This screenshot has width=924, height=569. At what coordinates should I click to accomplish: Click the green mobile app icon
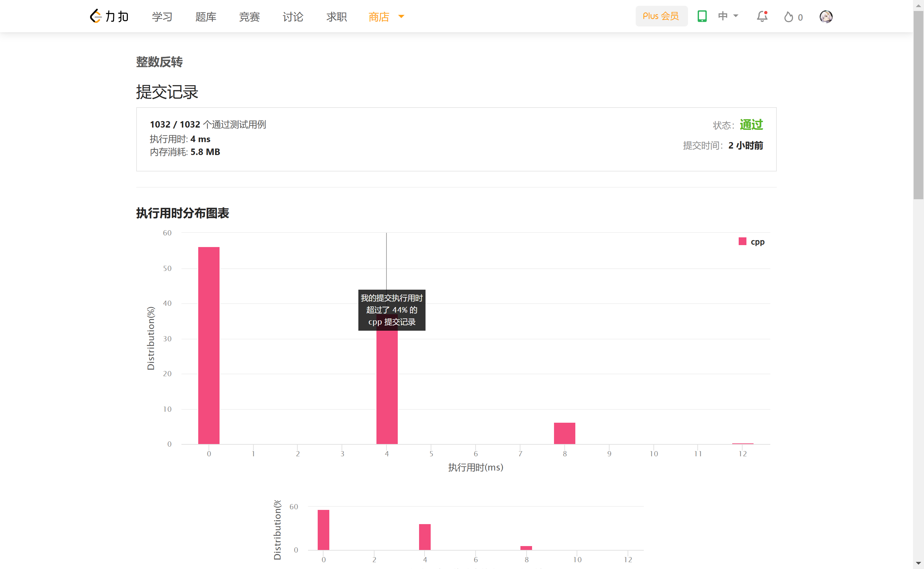point(702,16)
